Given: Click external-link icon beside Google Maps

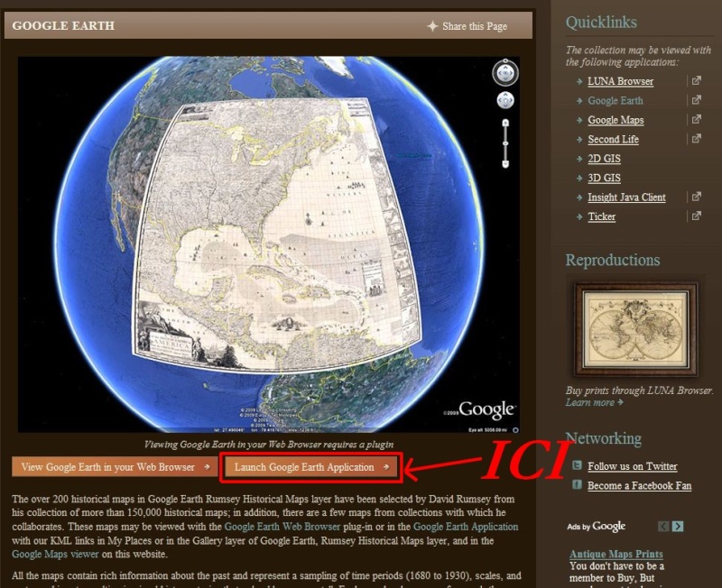Looking at the screenshot, I should pyautogui.click(x=696, y=119).
